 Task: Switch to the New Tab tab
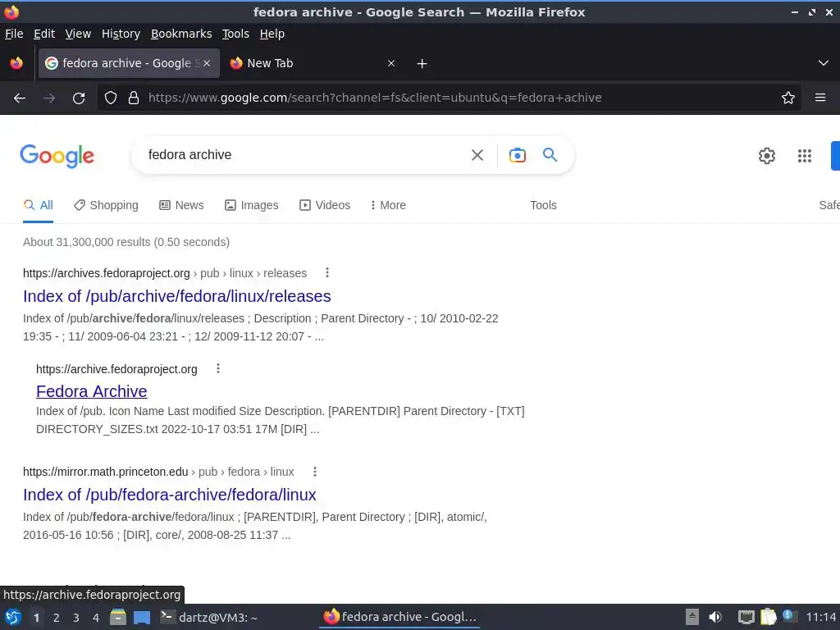(313, 63)
